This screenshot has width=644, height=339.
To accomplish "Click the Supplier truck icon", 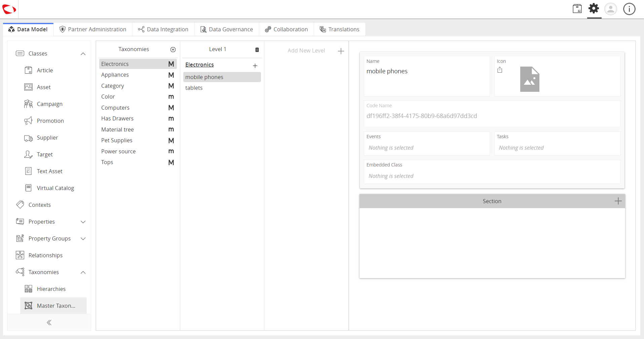I will coord(29,138).
